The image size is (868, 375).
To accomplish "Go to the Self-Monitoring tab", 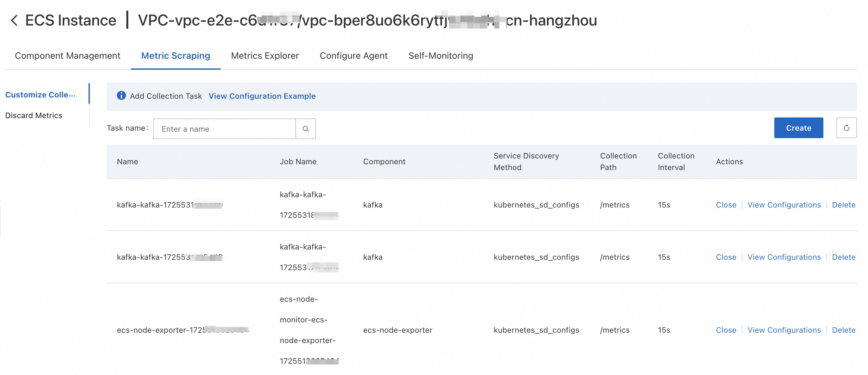I will click(x=441, y=56).
